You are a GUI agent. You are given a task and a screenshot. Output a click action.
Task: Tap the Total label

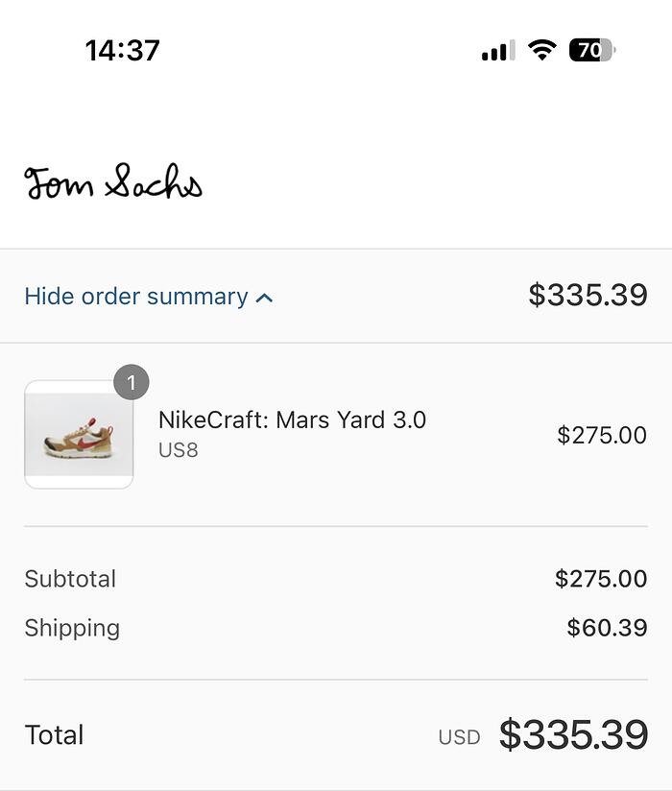tap(54, 735)
